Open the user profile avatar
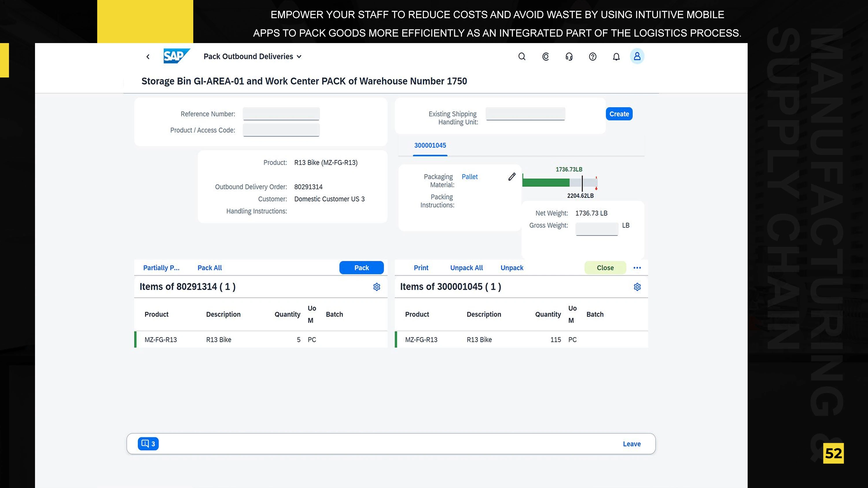Screen dimensions: 868x488 (637, 56)
